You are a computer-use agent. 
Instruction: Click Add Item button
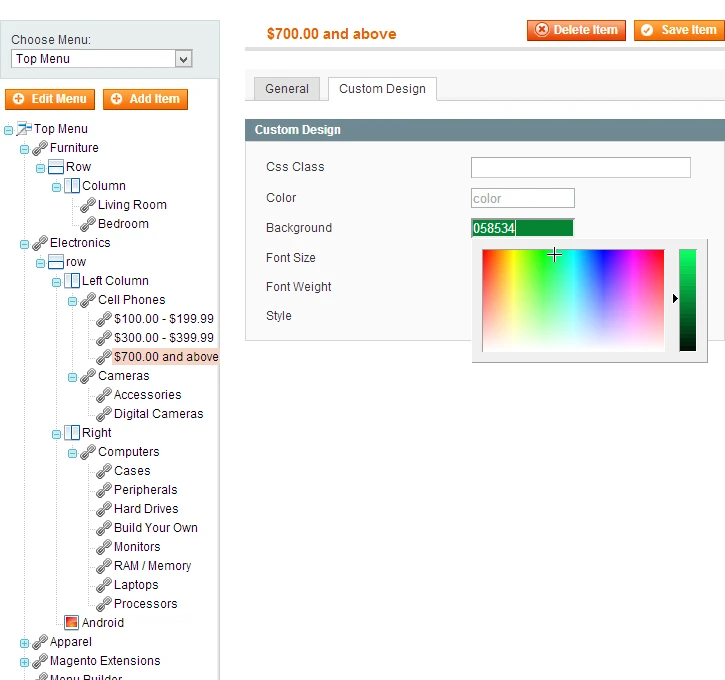(x=145, y=99)
